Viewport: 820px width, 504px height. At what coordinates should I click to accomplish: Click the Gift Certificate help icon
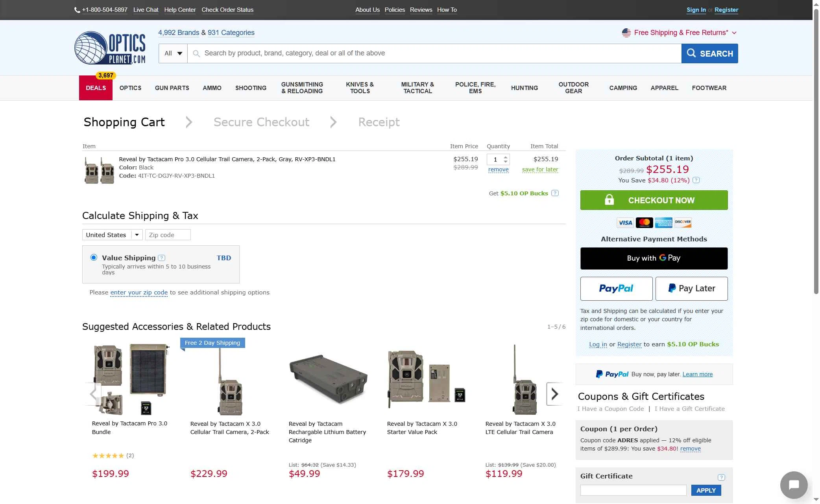tap(721, 477)
